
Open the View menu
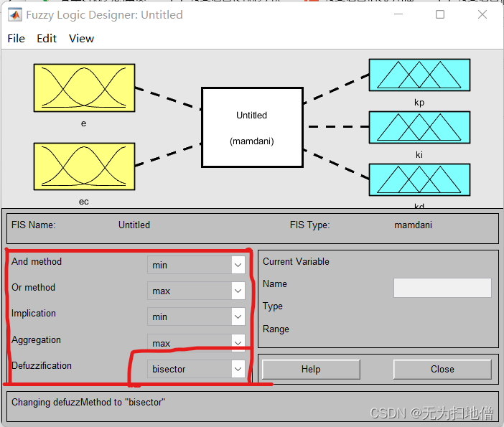coord(81,39)
